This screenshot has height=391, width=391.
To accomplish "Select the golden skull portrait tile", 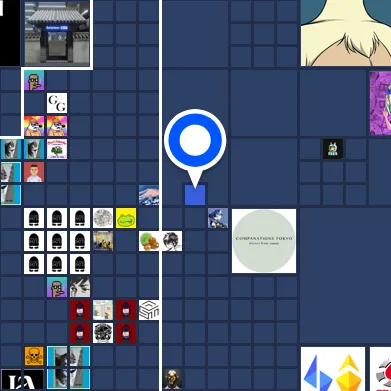I will coord(172,379).
